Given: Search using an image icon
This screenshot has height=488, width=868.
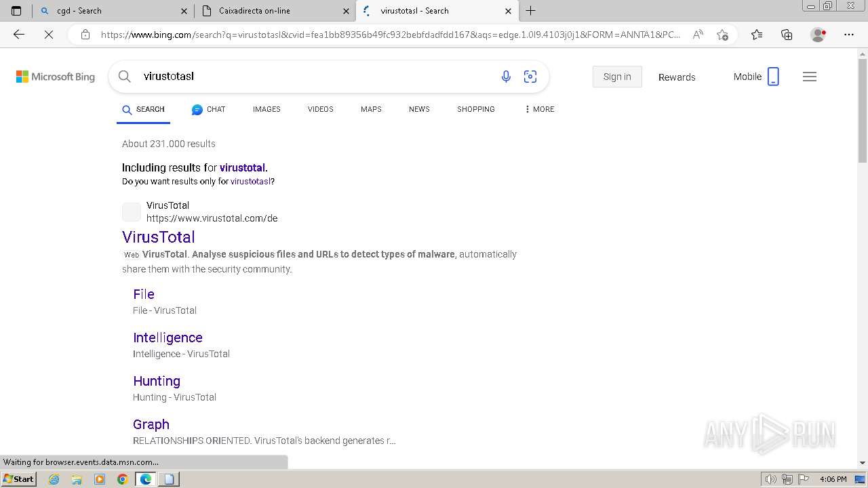Looking at the screenshot, I should click(x=530, y=77).
